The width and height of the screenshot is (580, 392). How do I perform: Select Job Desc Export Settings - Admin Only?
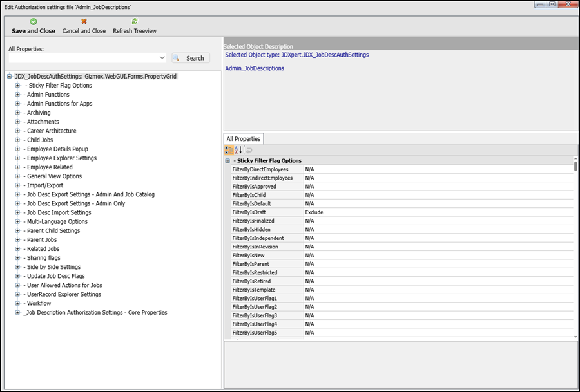coord(74,203)
